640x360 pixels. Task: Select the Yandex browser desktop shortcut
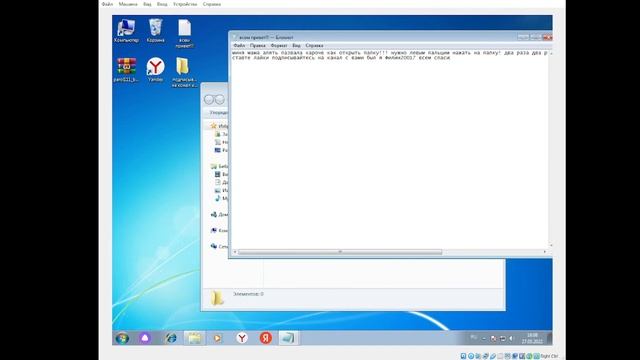[156, 70]
